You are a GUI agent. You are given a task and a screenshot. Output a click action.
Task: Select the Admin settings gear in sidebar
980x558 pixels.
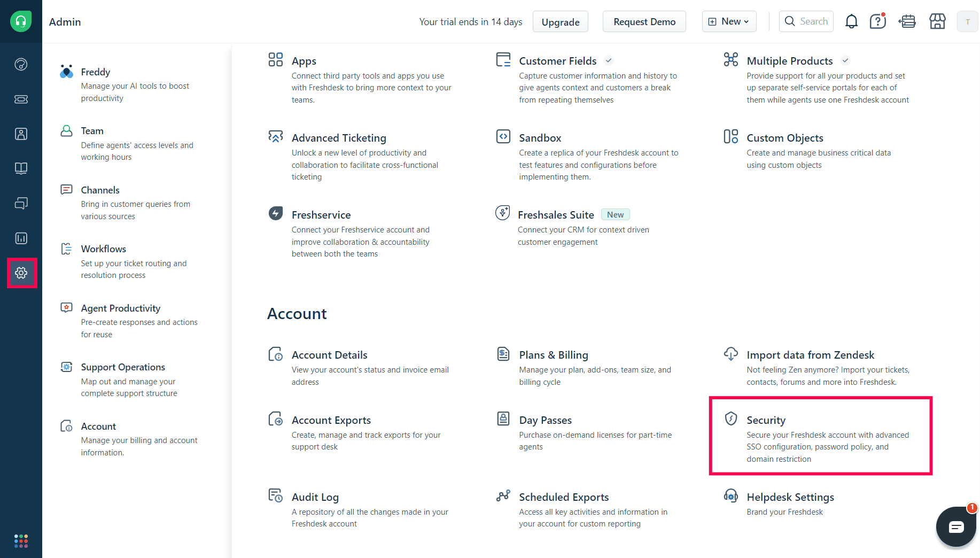tap(21, 273)
